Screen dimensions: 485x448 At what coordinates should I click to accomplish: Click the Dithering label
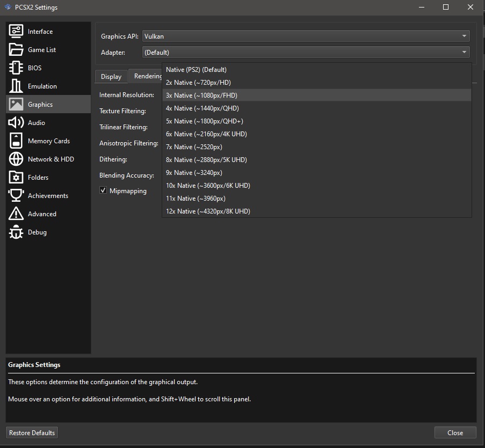coord(113,159)
